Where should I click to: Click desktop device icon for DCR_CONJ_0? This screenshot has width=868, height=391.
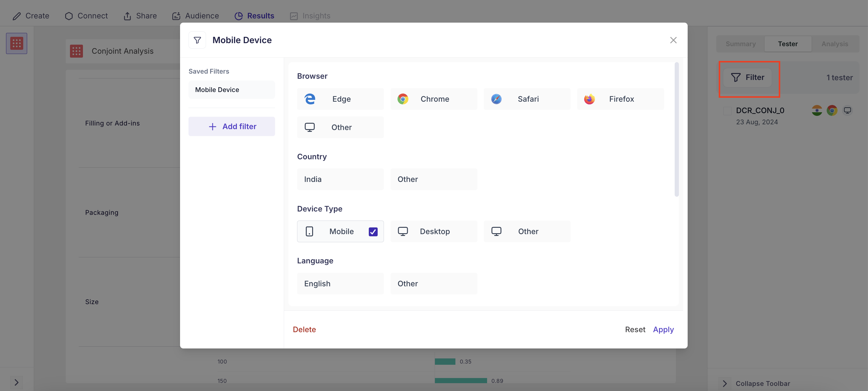click(x=847, y=110)
